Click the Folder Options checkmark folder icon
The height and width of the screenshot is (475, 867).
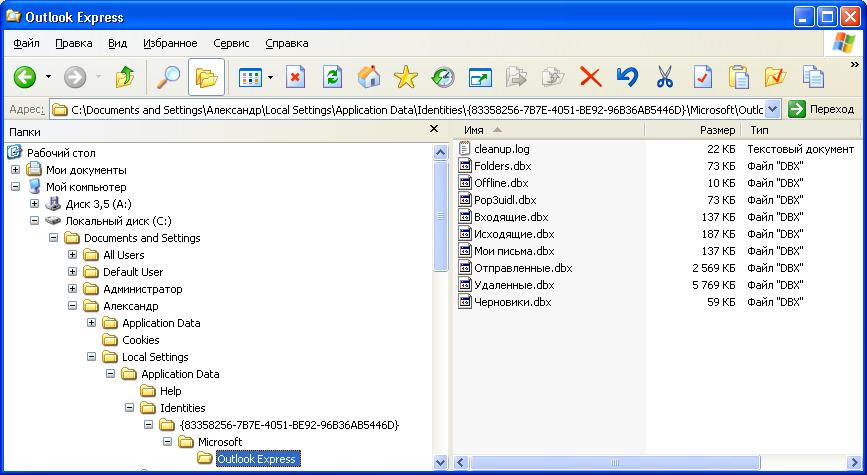pyautogui.click(x=775, y=77)
